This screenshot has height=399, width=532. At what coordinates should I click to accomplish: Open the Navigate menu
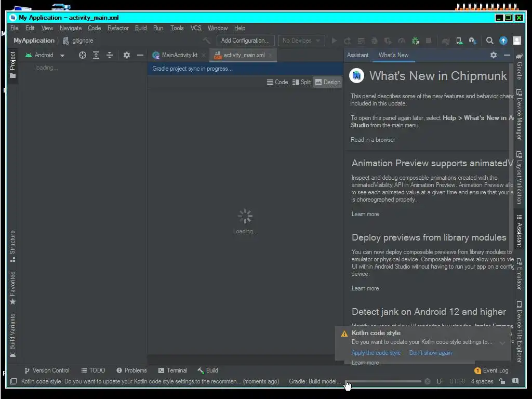point(71,28)
